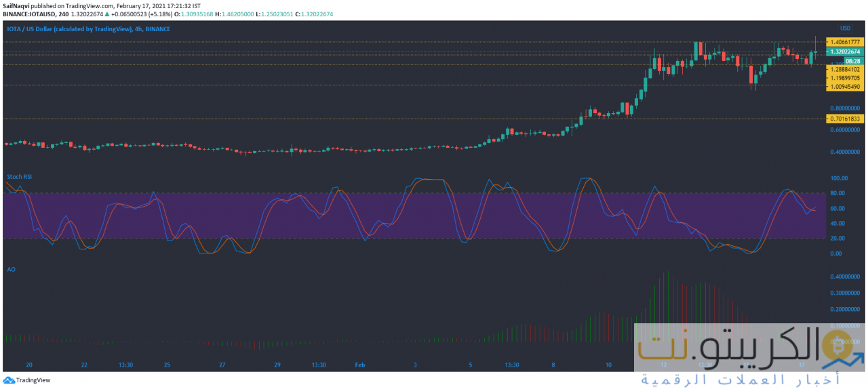Viewport: 868px width, 389px height.
Task: Select the 1.19899705 horizontal line label
Action: [x=844, y=78]
